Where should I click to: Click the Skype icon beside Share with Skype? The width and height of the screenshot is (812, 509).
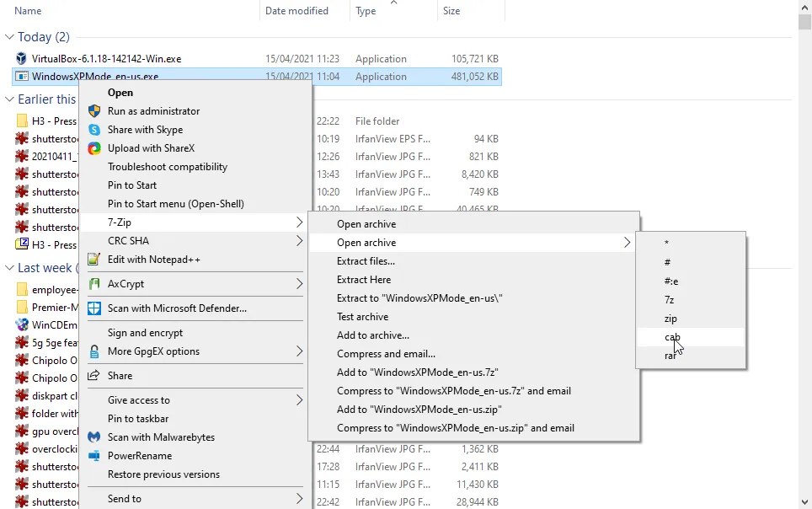coord(95,129)
